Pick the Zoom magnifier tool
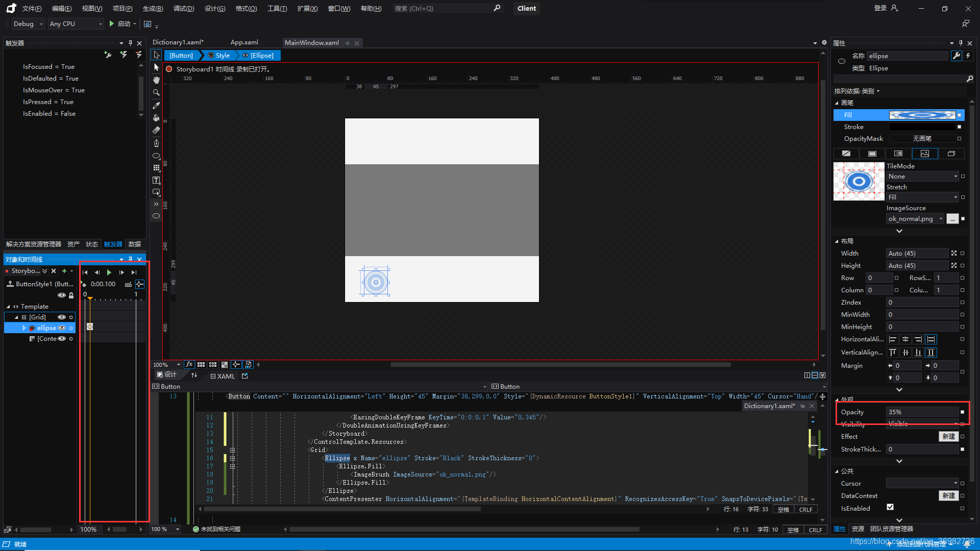The width and height of the screenshot is (980, 551). point(156,92)
